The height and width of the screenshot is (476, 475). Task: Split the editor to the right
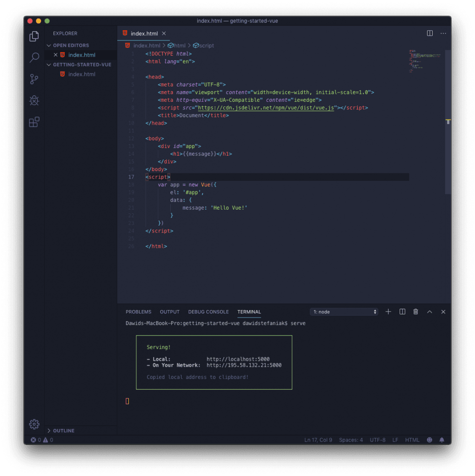tap(429, 33)
